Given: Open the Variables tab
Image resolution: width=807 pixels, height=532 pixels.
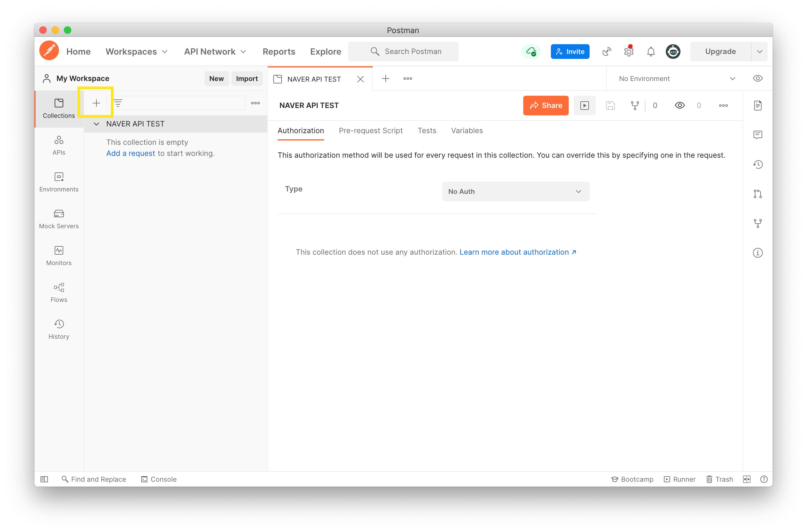Looking at the screenshot, I should coord(466,131).
